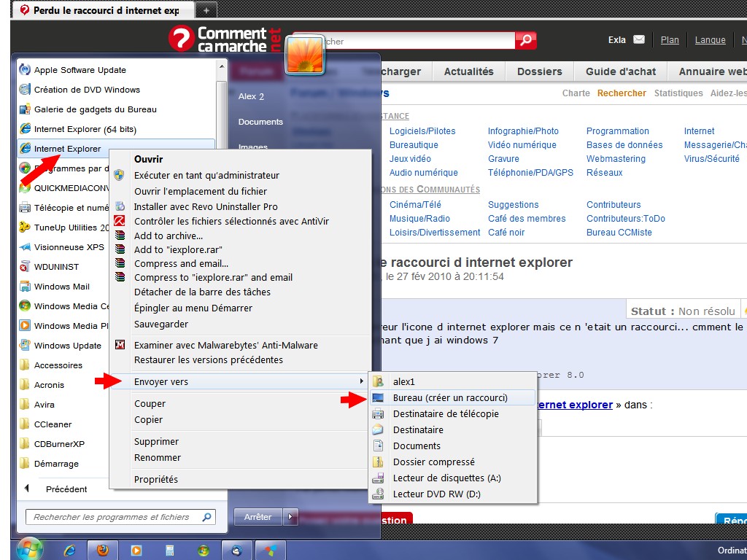The height and width of the screenshot is (560, 747).
Task: Open Internet Explorer from the taskbar
Action: coord(70,550)
